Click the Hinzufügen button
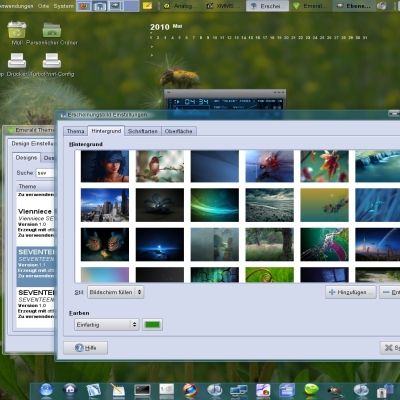The image size is (400, 400). click(x=351, y=292)
